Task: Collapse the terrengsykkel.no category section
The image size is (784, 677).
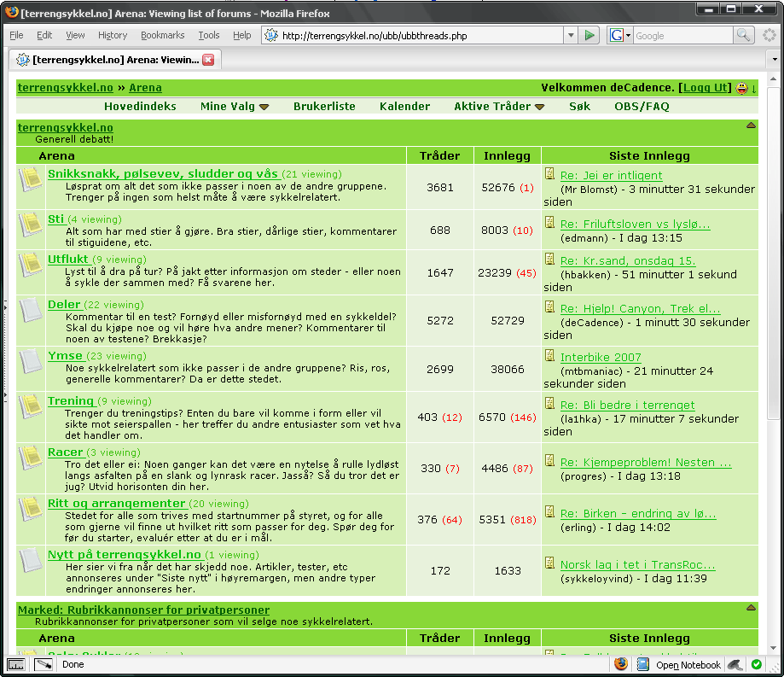Action: click(x=751, y=125)
